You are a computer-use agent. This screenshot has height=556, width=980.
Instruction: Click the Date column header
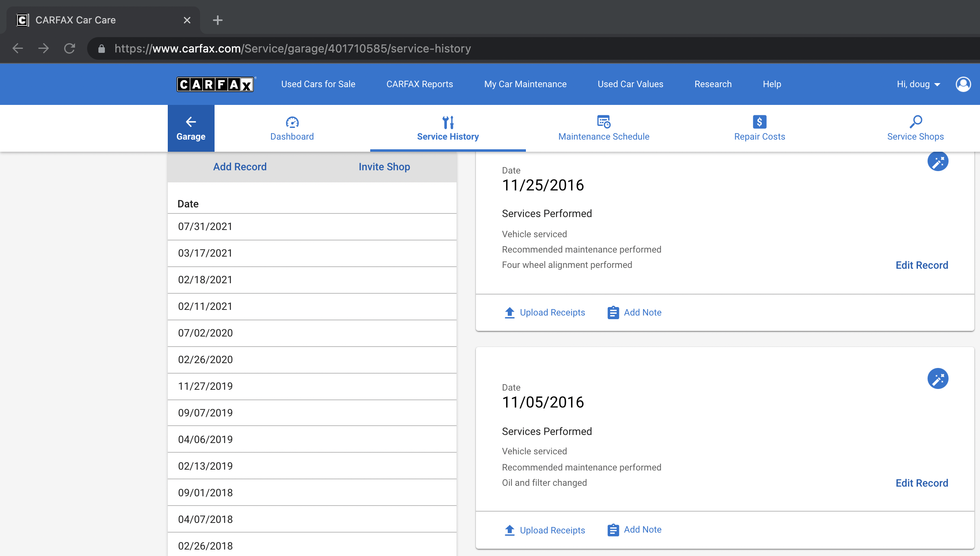pyautogui.click(x=188, y=204)
